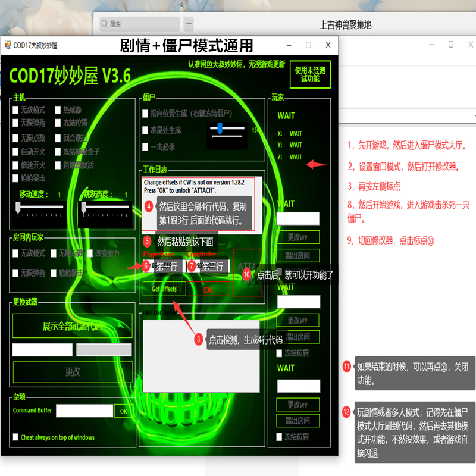The image size is (476, 476).
Task: Click the red OK button in 工作日志
Action: coord(209,289)
